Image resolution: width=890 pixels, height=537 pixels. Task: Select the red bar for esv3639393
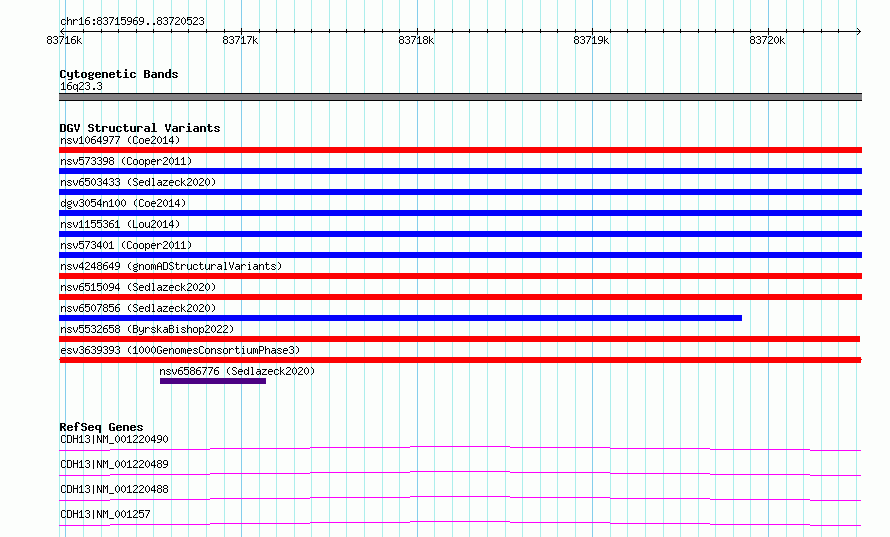pos(460,360)
